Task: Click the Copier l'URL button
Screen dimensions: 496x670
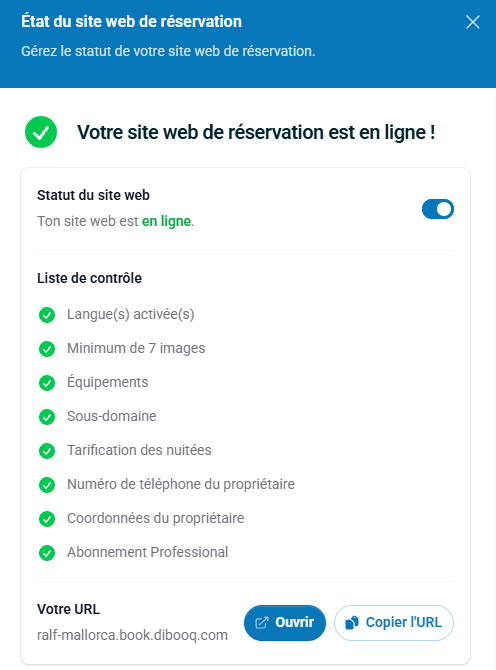Action: tap(393, 623)
